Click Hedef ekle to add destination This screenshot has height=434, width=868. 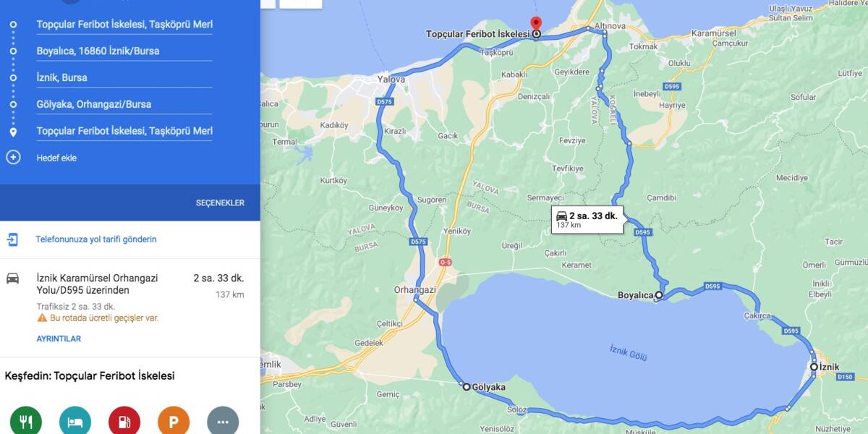[x=56, y=158]
